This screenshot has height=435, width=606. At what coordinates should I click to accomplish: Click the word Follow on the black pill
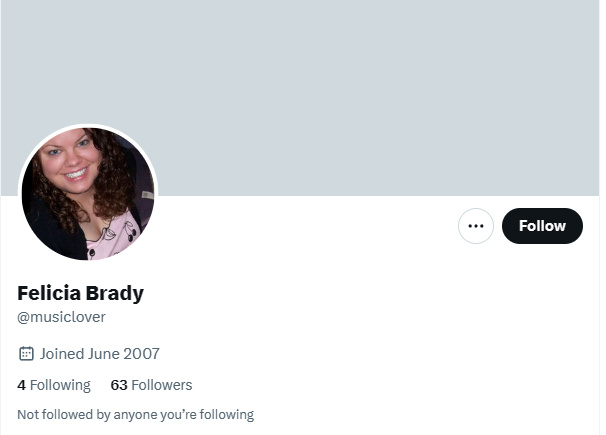click(542, 226)
